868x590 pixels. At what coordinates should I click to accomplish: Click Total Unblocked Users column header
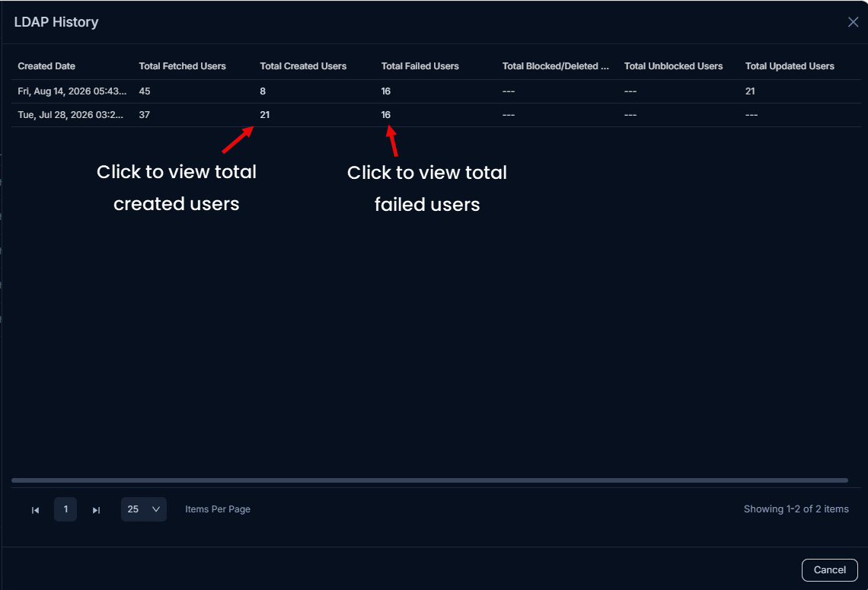(x=674, y=66)
